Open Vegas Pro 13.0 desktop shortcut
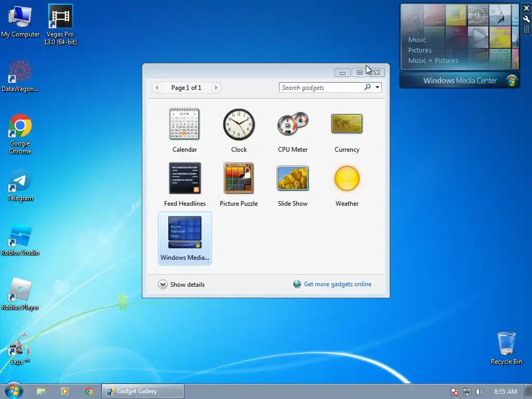532x399 pixels. point(60,25)
